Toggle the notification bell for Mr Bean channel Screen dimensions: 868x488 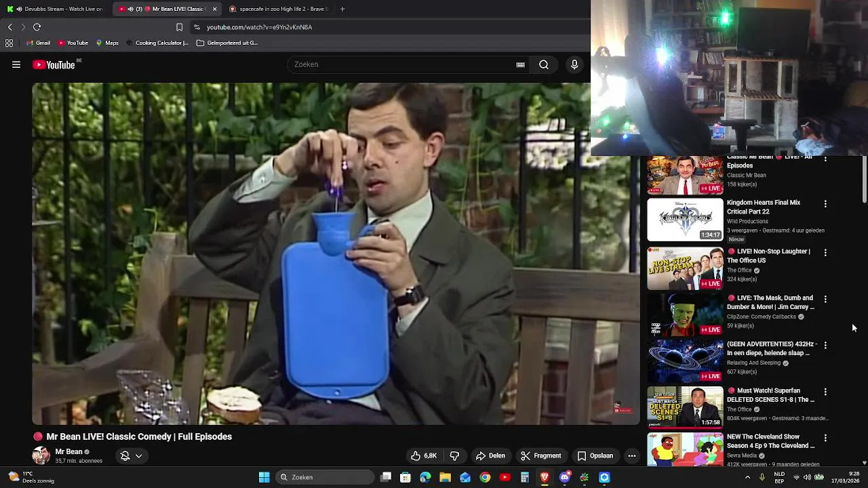coord(125,455)
